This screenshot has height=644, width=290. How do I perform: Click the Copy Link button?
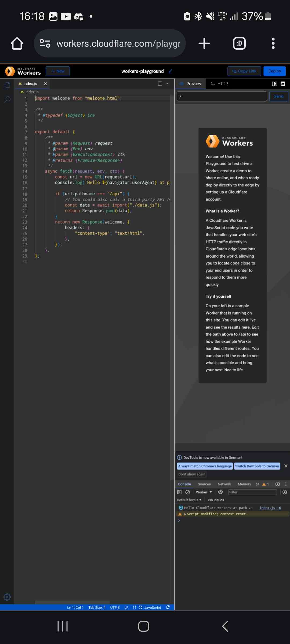click(244, 71)
